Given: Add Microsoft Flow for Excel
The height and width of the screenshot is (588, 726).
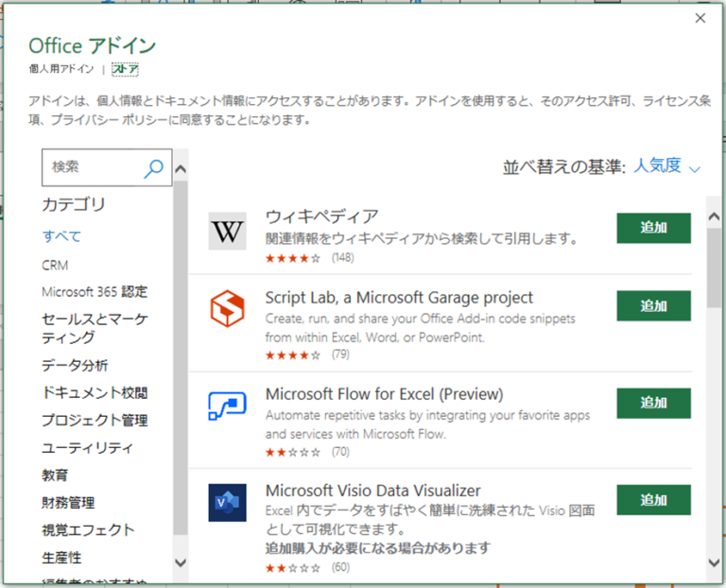Looking at the screenshot, I should point(653,403).
